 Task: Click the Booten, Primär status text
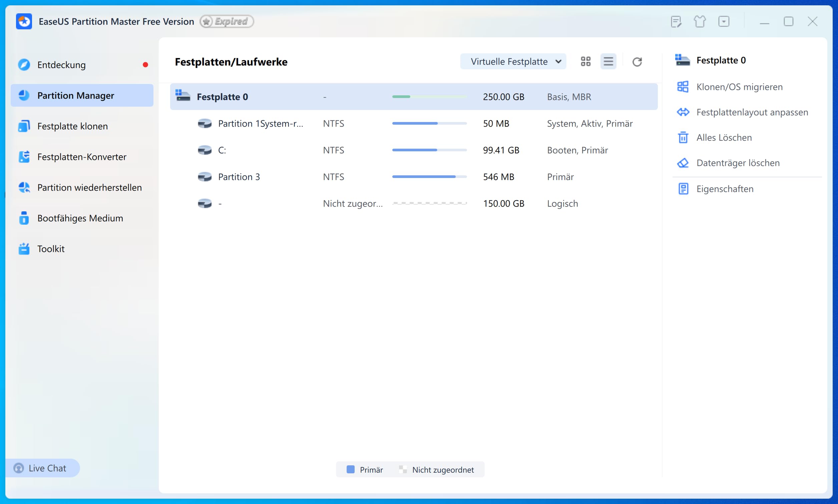577,150
